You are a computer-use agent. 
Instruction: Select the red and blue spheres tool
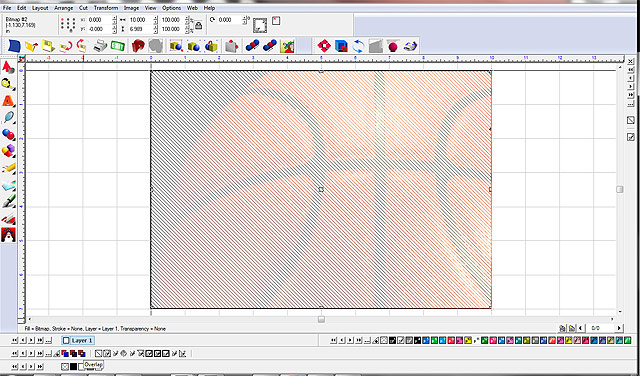[x=8, y=134]
